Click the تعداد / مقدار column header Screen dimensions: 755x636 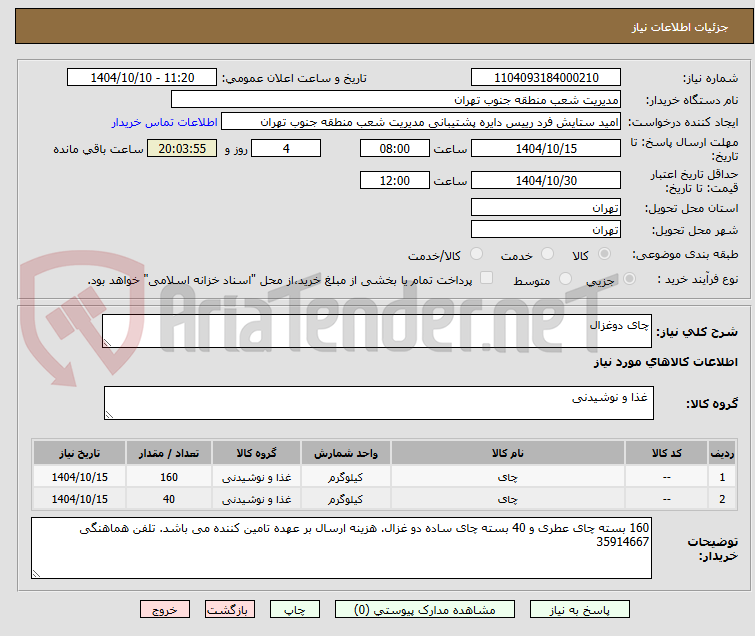(x=169, y=453)
